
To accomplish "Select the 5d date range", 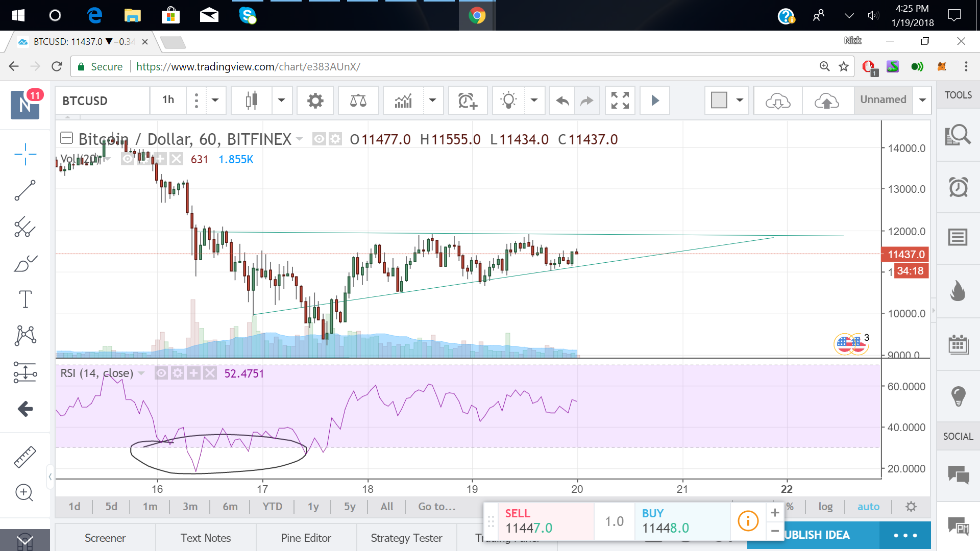I will coord(111,507).
